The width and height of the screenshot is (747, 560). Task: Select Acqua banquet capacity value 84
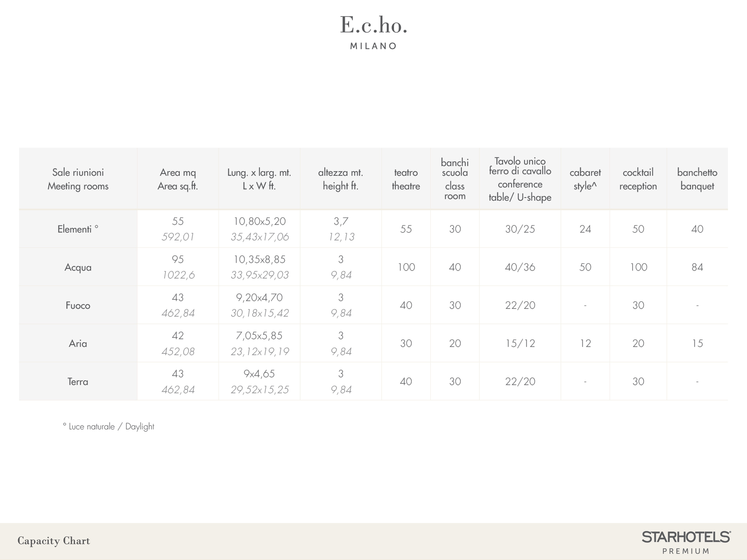point(697,267)
